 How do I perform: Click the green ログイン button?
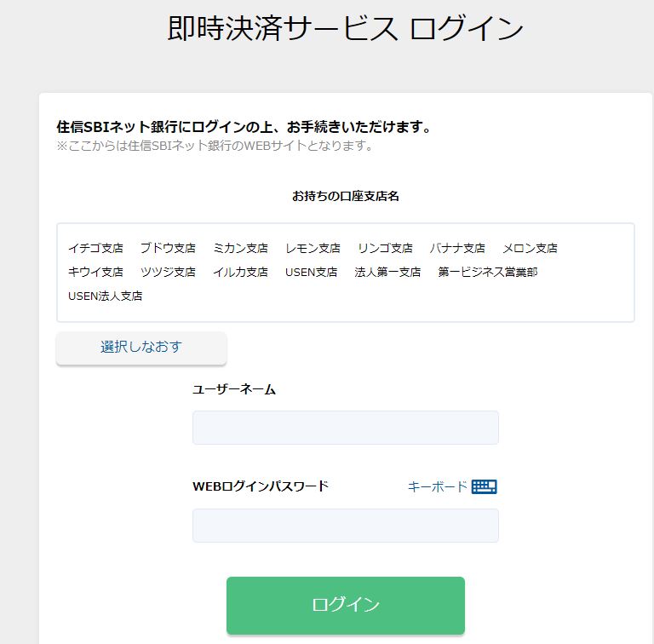pos(346,605)
